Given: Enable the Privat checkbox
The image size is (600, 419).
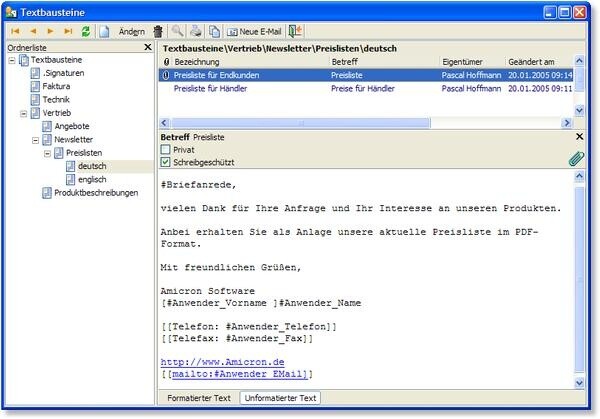Looking at the screenshot, I should click(x=166, y=149).
